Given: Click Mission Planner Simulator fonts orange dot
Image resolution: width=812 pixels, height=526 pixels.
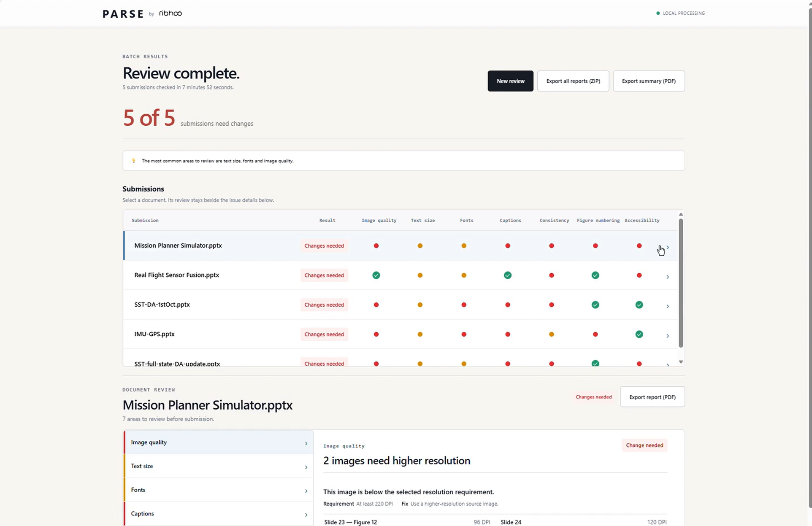Looking at the screenshot, I should pos(464,246).
